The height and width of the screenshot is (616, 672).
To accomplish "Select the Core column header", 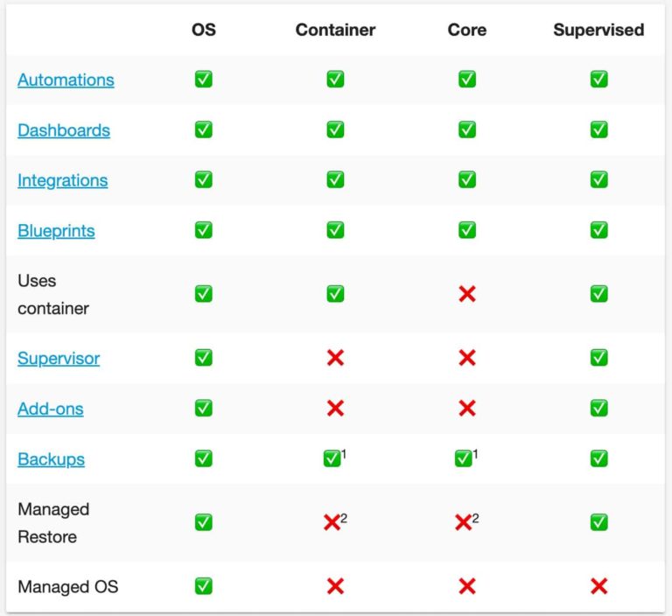I will [x=467, y=30].
